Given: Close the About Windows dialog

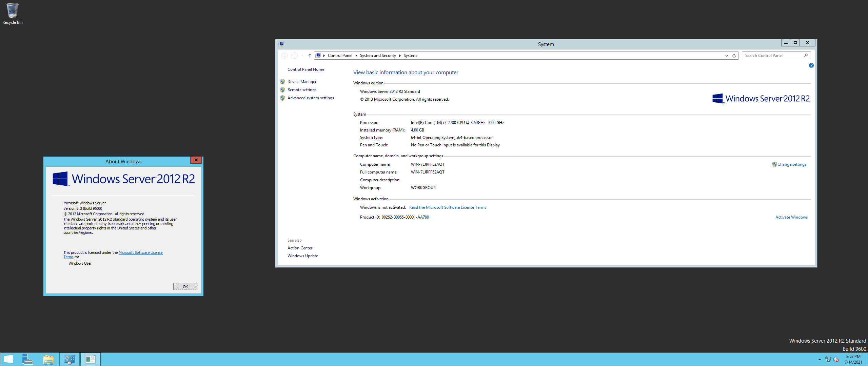Looking at the screenshot, I should tap(196, 160).
